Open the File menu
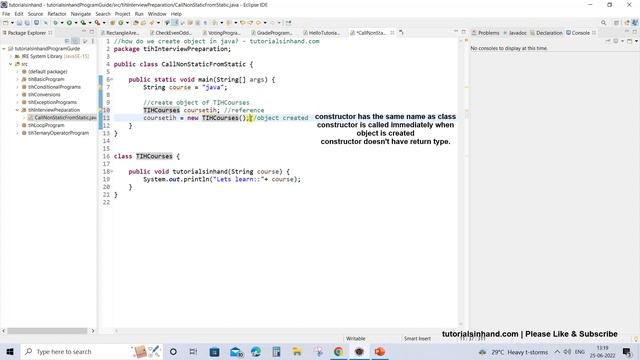Image resolution: width=640 pixels, height=360 pixels. tap(6, 14)
